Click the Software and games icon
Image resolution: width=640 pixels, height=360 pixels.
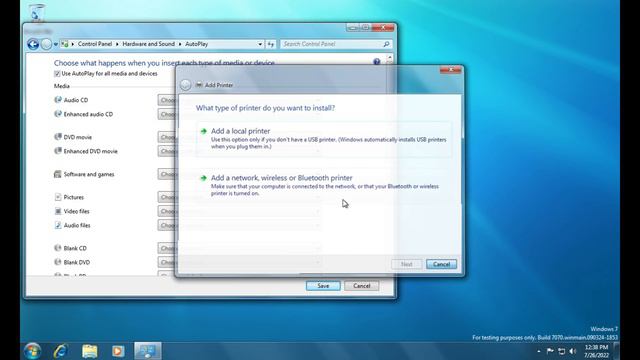coord(58,174)
